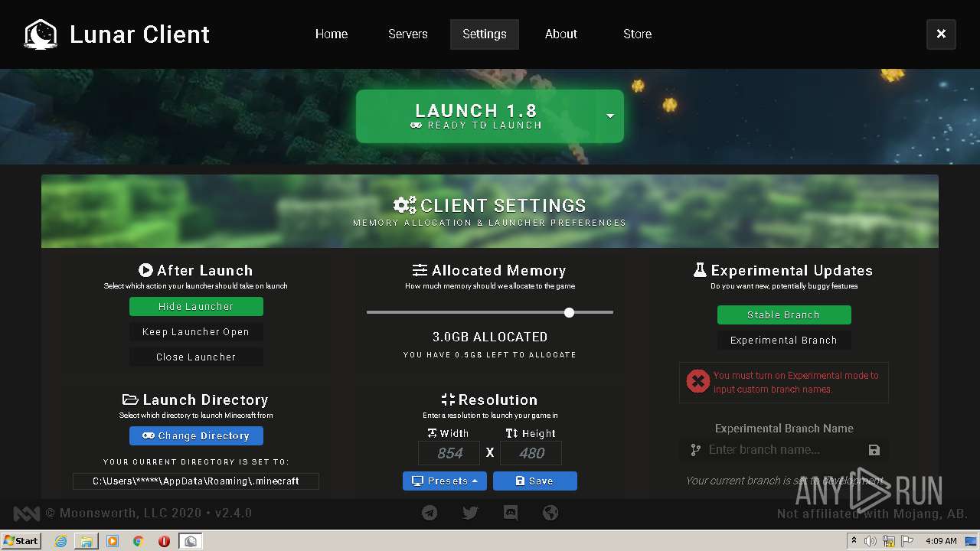Open Chrome from the taskbar
The width and height of the screenshot is (980, 551).
(x=138, y=541)
